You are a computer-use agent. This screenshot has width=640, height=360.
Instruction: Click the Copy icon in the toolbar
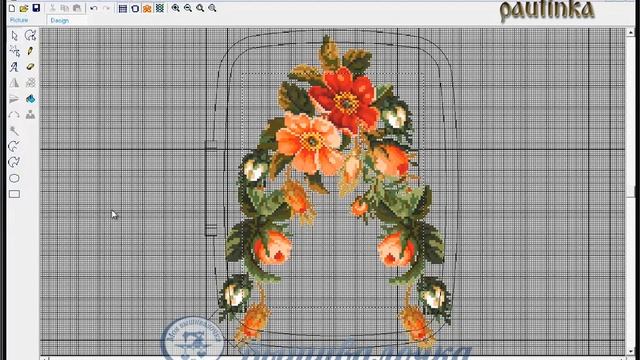point(64,8)
